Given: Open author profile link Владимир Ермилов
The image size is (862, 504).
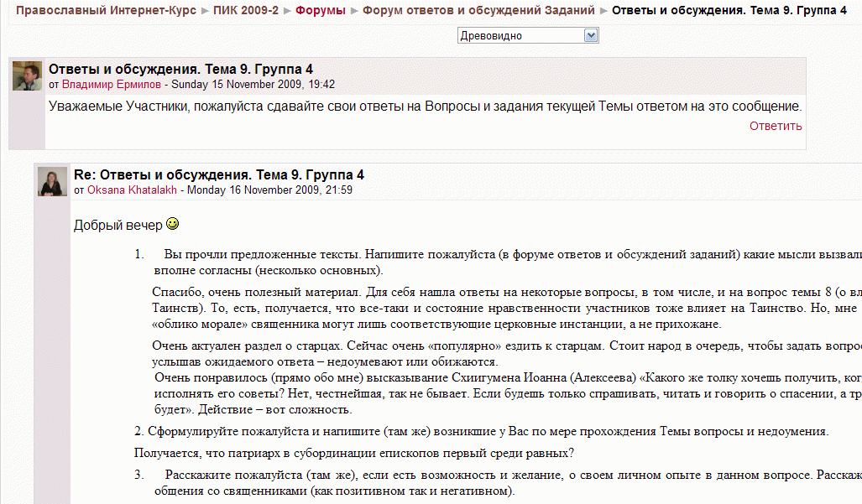Looking at the screenshot, I should click(112, 85).
